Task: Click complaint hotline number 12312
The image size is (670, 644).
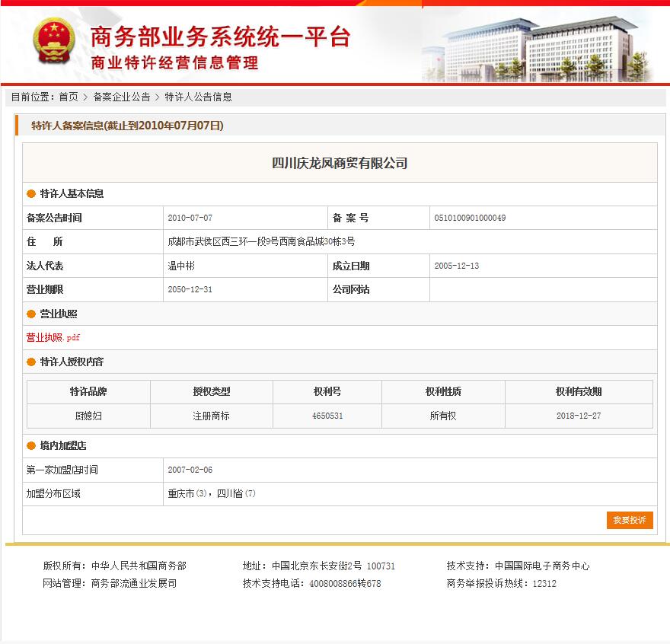Action: pyautogui.click(x=544, y=583)
